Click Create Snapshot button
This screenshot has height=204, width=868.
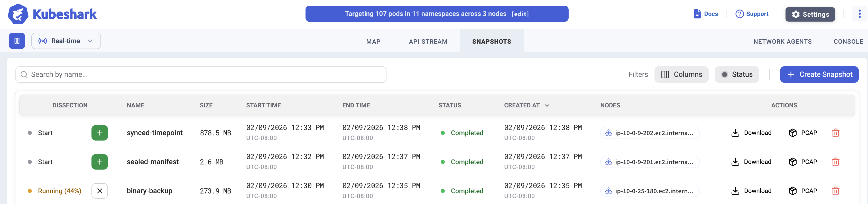tap(819, 75)
